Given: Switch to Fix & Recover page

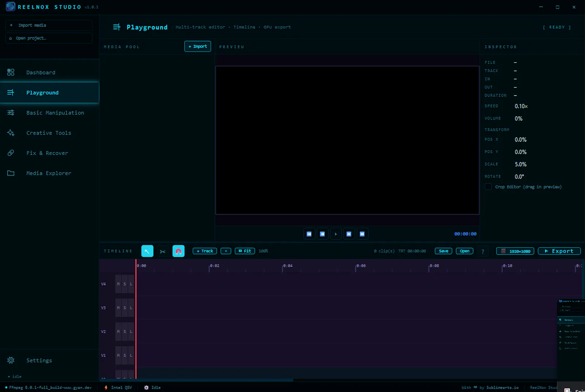Looking at the screenshot, I should [49, 153].
